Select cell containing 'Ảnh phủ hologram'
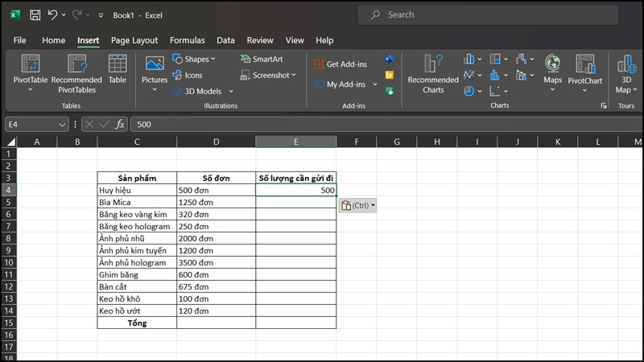 coord(137,263)
